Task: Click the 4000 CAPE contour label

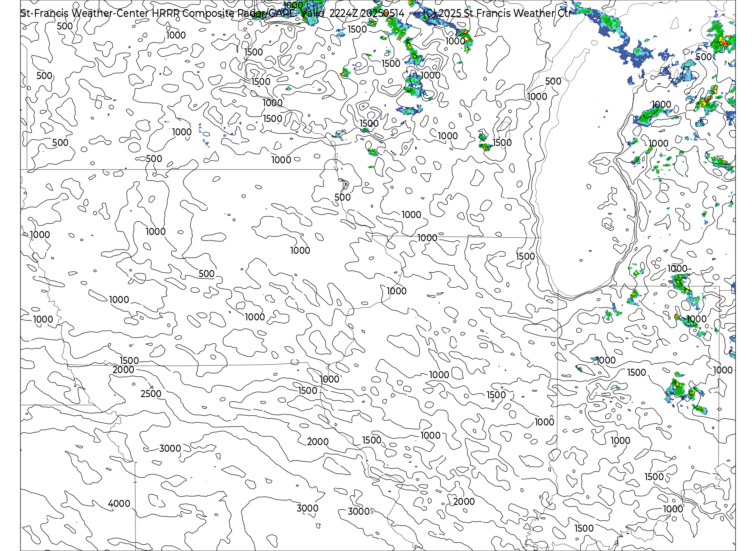Action: (x=119, y=503)
